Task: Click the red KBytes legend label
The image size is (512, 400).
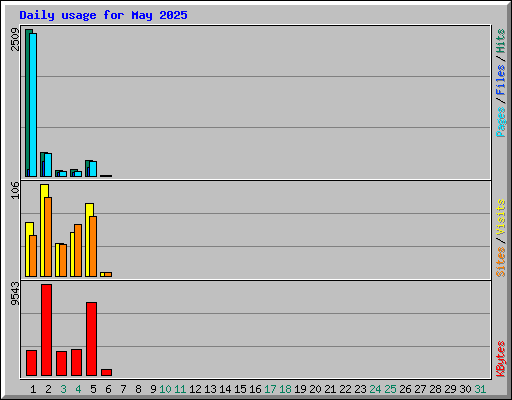Action: [x=501, y=359]
